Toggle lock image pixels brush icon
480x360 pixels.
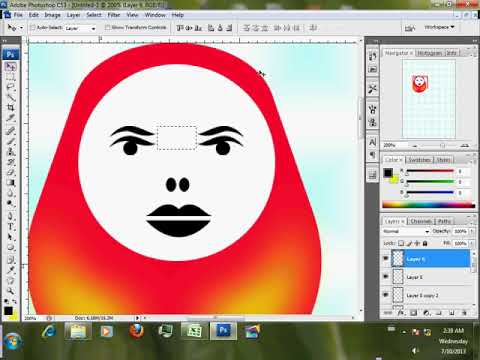pyautogui.click(x=409, y=243)
